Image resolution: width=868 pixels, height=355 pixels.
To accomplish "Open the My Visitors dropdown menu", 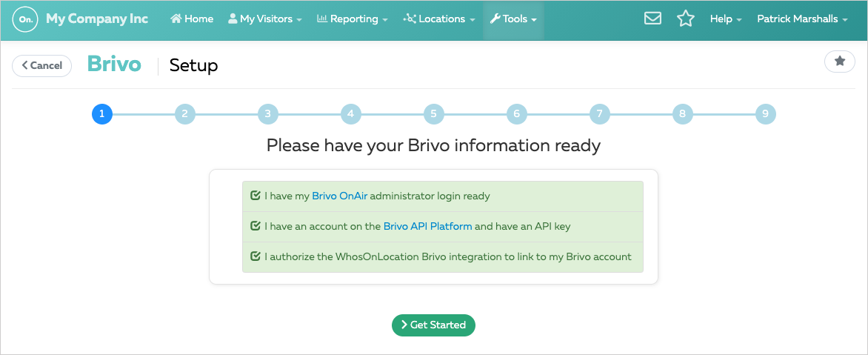I will [x=265, y=19].
